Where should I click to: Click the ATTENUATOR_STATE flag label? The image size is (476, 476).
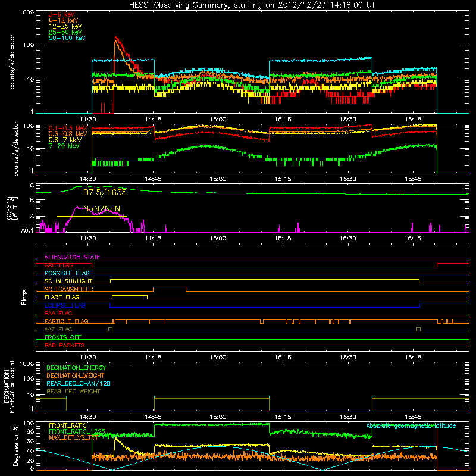point(72,257)
